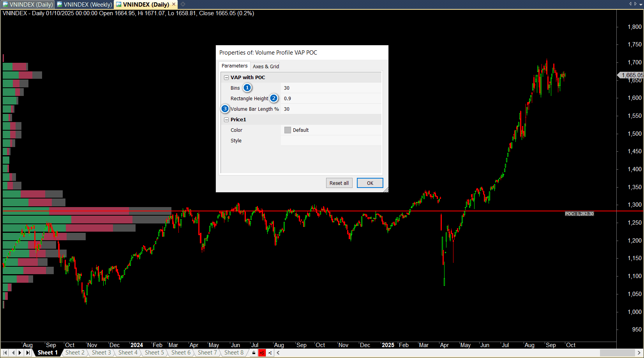Open the tab list dropdown arrow at top right
This screenshot has width=644, height=358.
tap(640, 4)
